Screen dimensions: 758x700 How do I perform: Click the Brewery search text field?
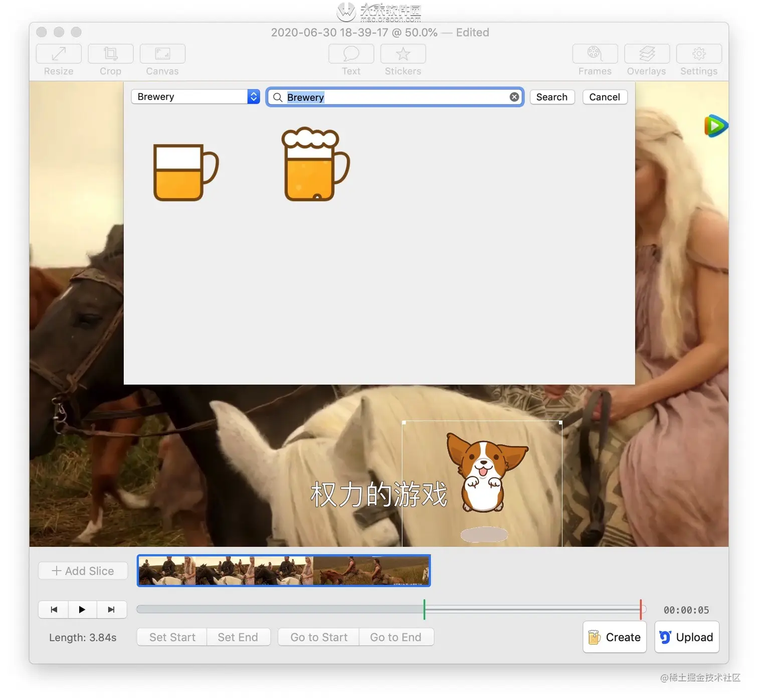coord(396,97)
